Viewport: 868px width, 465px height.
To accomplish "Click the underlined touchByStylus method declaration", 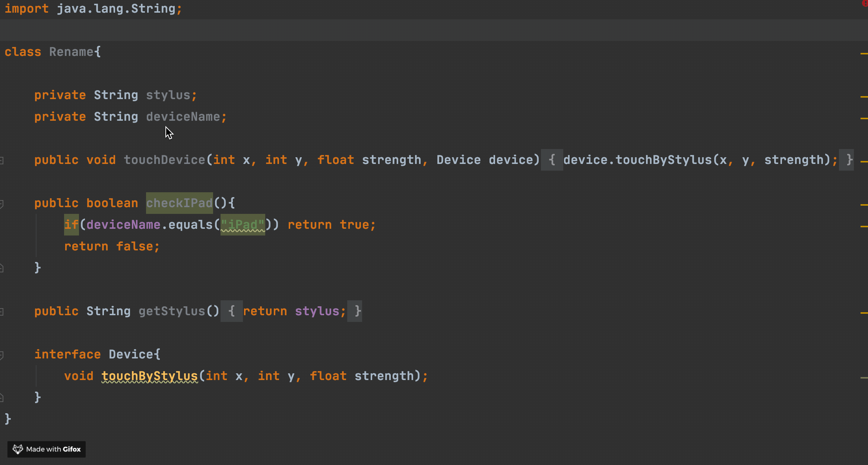I will coord(149,376).
